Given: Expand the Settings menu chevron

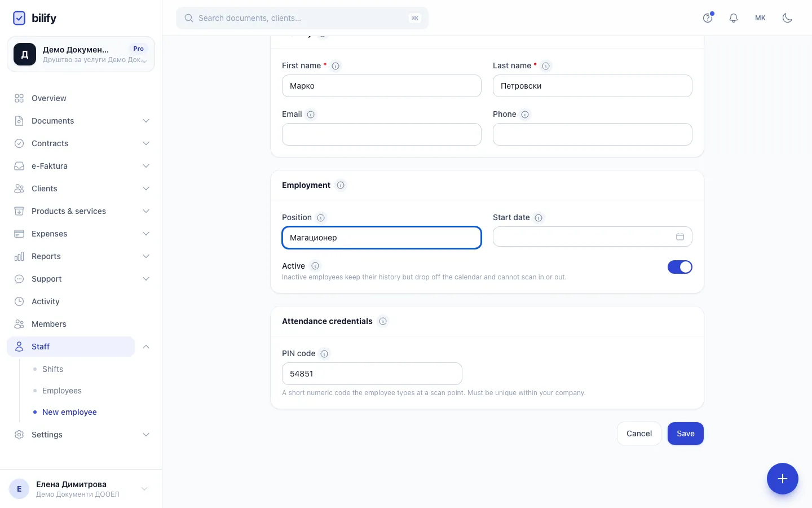Looking at the screenshot, I should point(146,435).
